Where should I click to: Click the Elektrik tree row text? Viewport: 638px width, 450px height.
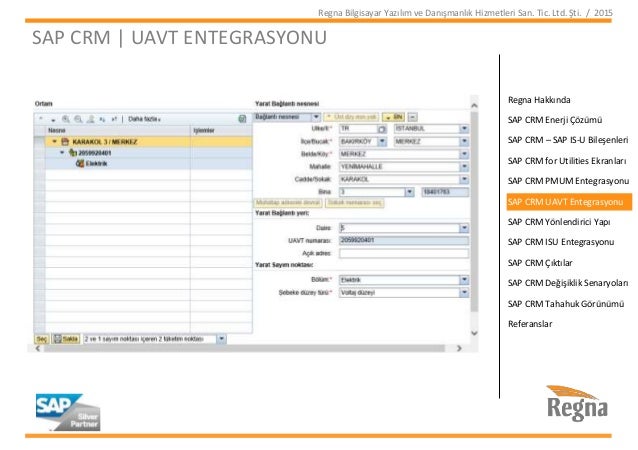pyautogui.click(x=96, y=163)
